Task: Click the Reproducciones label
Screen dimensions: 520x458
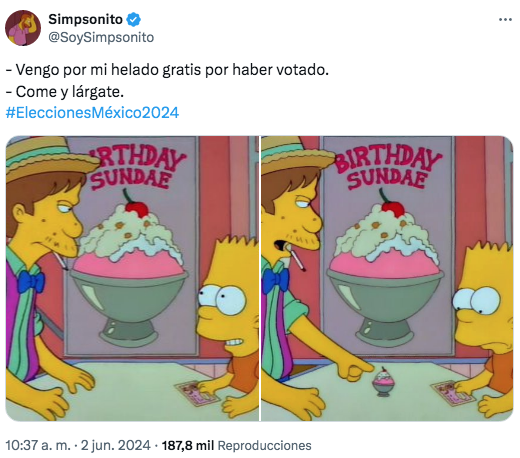Action: point(264,445)
